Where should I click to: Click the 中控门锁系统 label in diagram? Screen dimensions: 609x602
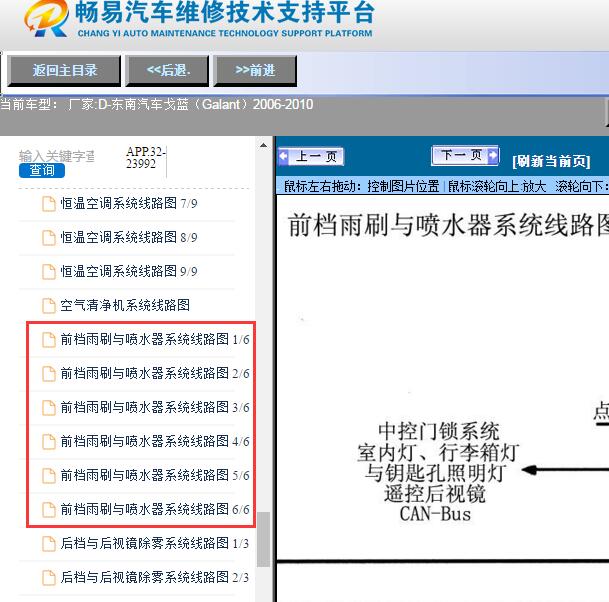439,431
